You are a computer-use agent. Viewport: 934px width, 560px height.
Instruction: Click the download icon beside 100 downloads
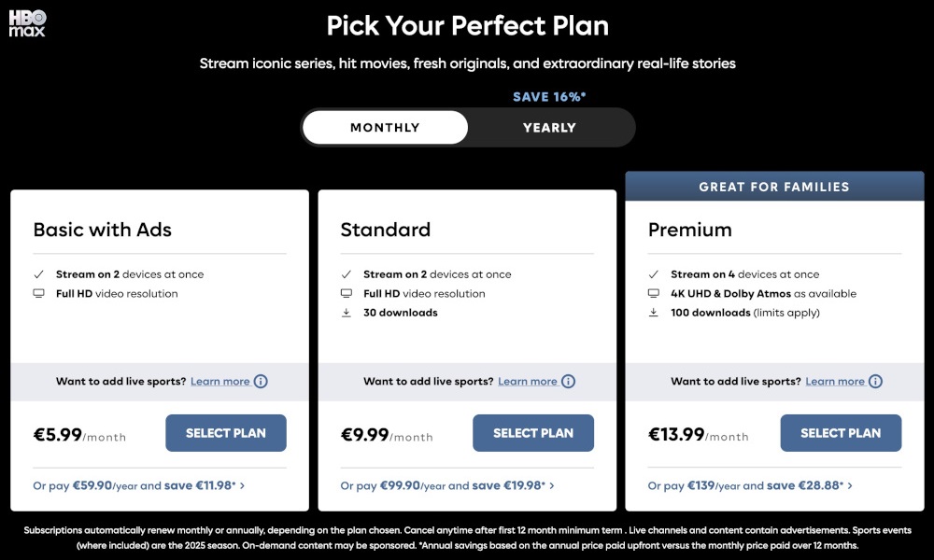click(654, 313)
